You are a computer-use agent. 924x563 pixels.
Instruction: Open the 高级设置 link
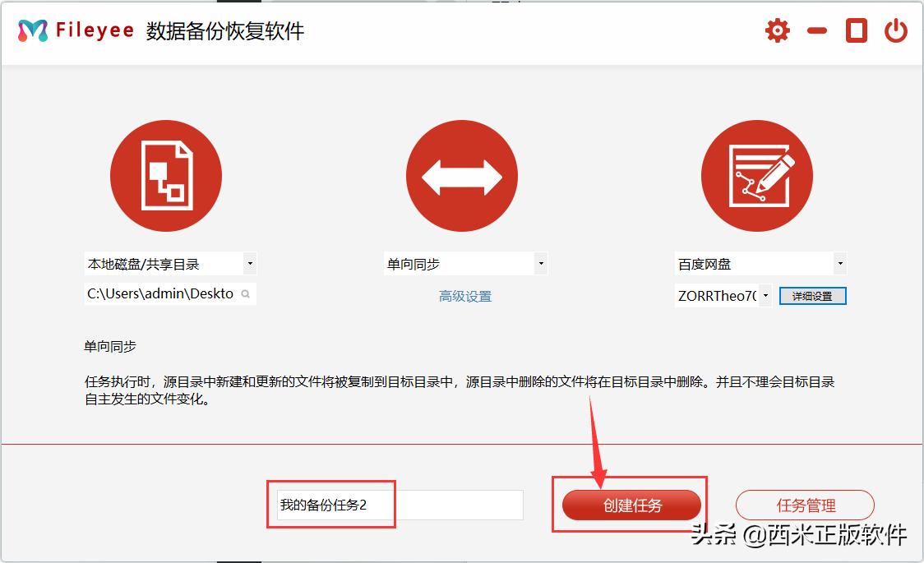[x=463, y=296]
